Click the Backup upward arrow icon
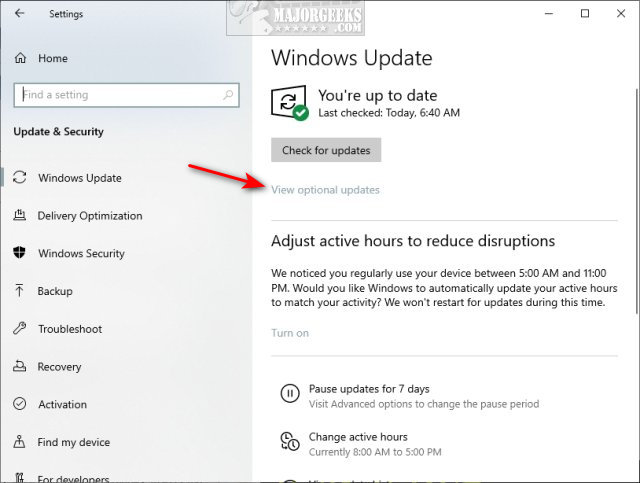 tap(20, 290)
